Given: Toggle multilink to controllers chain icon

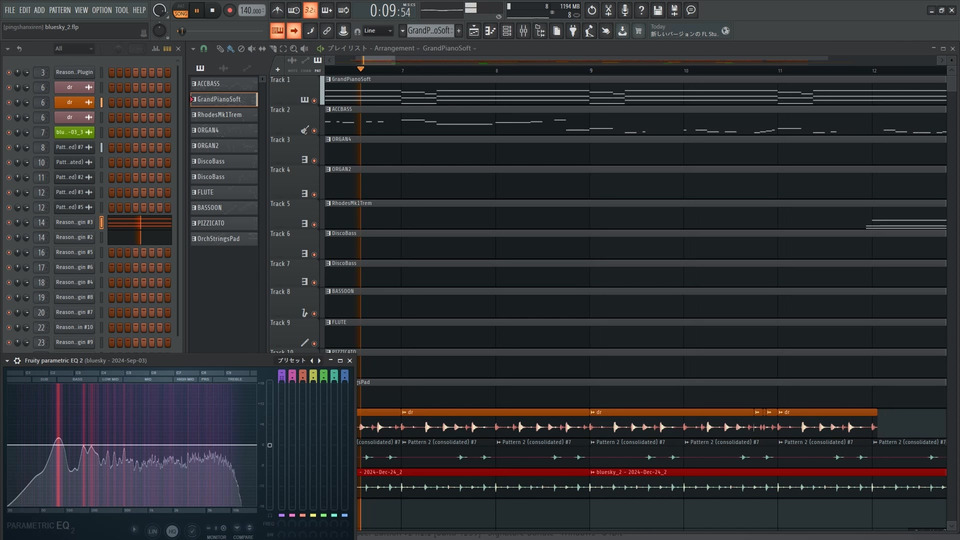Looking at the screenshot, I should (327, 31).
